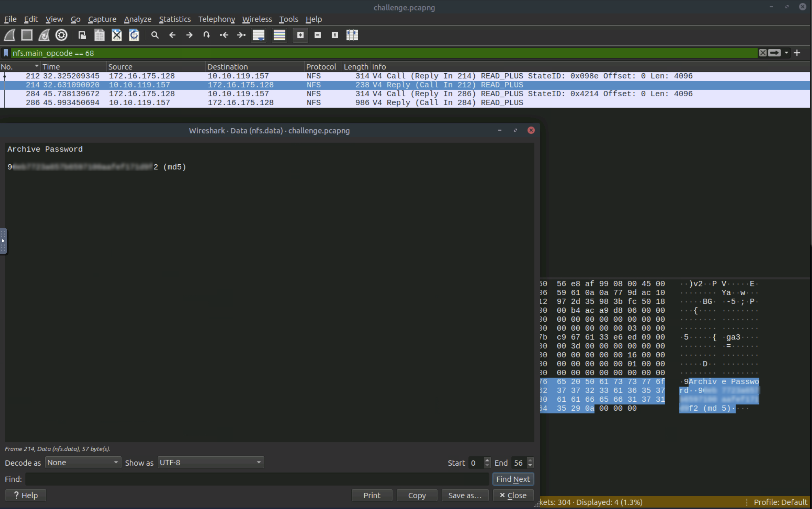Image resolution: width=812 pixels, height=509 pixels.
Task: Sort by the Source column header
Action: pyautogui.click(x=156, y=67)
